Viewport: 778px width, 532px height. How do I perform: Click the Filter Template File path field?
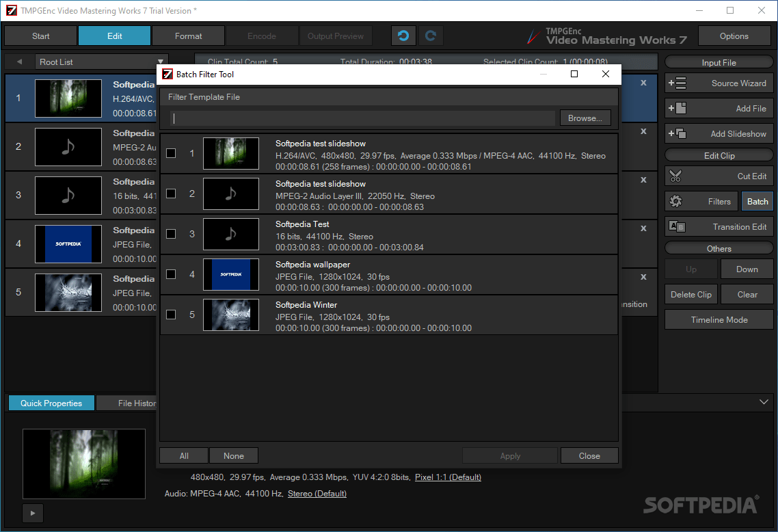[x=363, y=118]
